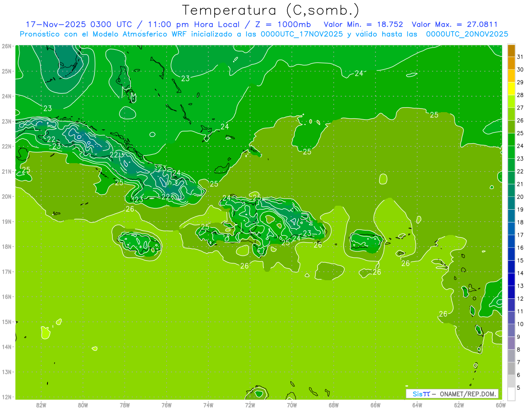
Task: Click the number 20 on the color scale
Action: click(x=520, y=197)
